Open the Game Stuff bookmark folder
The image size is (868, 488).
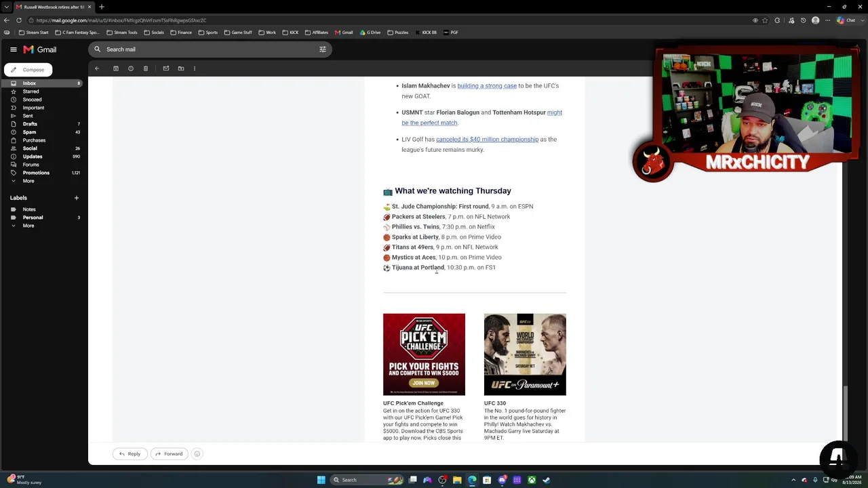[238, 33]
